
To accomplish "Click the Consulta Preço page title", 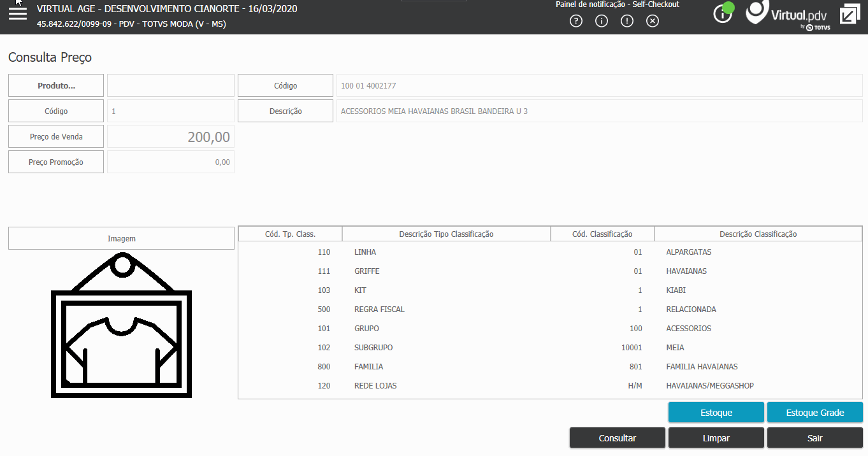I will click(x=50, y=57).
